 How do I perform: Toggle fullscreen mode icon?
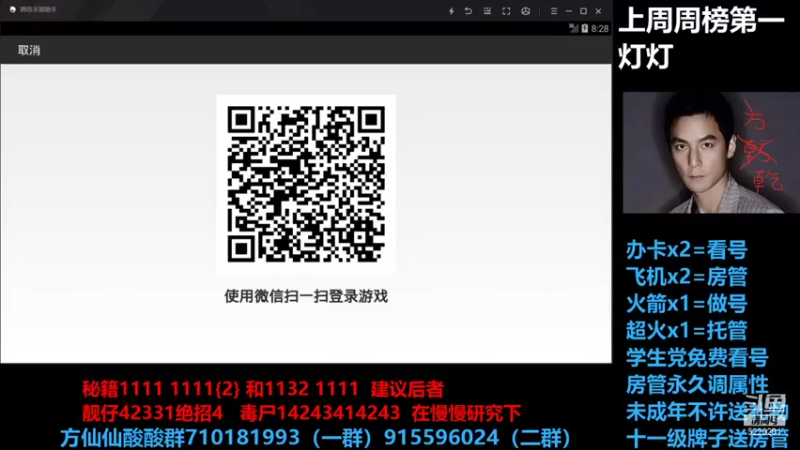506,11
